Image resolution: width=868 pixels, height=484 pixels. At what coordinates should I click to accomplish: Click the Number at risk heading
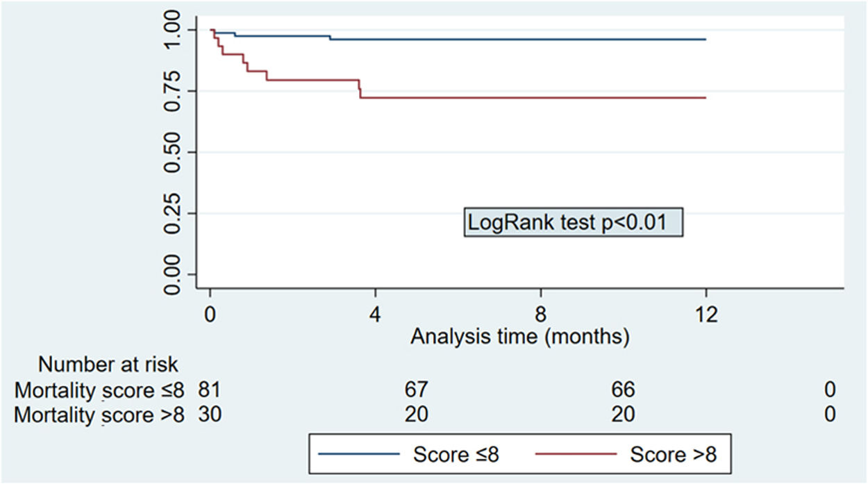(108, 365)
